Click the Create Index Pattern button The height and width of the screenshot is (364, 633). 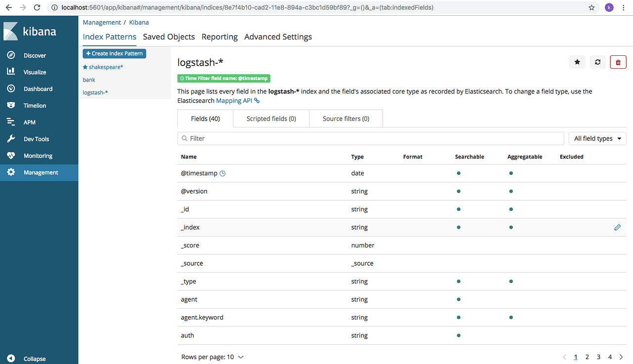click(114, 53)
